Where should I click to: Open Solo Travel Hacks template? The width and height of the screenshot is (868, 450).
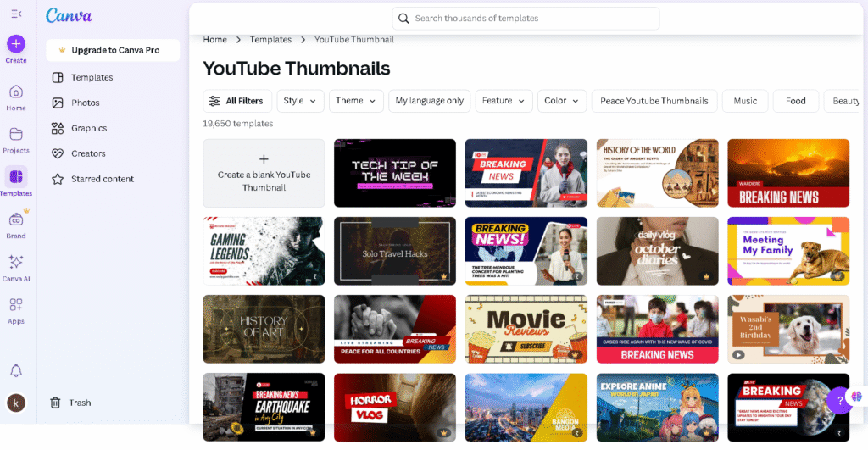(395, 252)
